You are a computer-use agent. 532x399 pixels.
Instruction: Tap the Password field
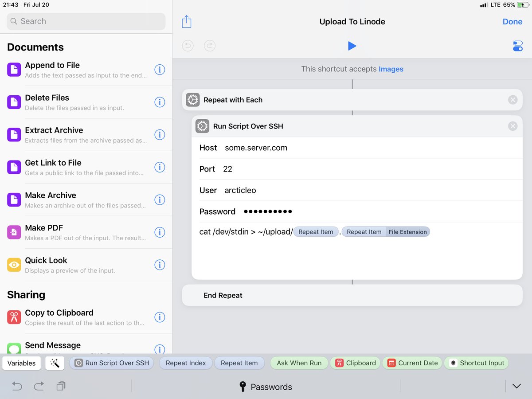tap(357, 211)
